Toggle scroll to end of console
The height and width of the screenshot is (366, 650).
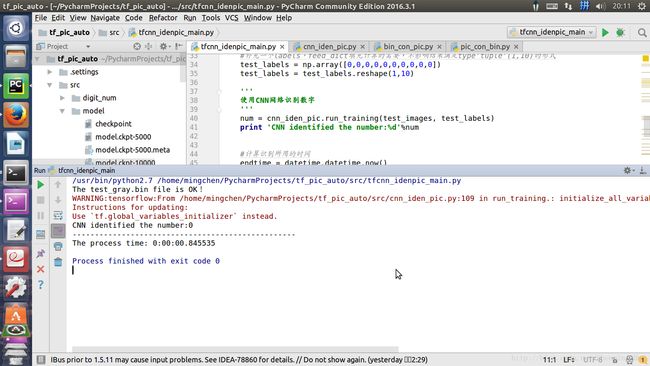click(58, 231)
